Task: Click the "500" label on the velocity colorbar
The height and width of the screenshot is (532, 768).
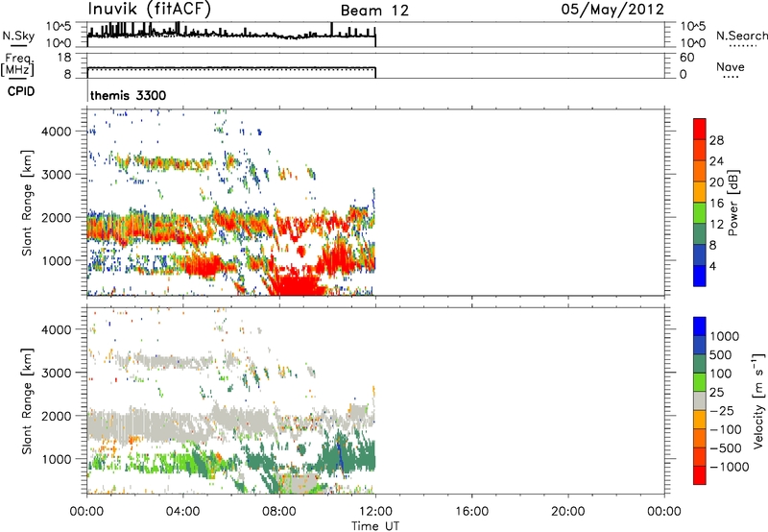Action: tap(721, 355)
